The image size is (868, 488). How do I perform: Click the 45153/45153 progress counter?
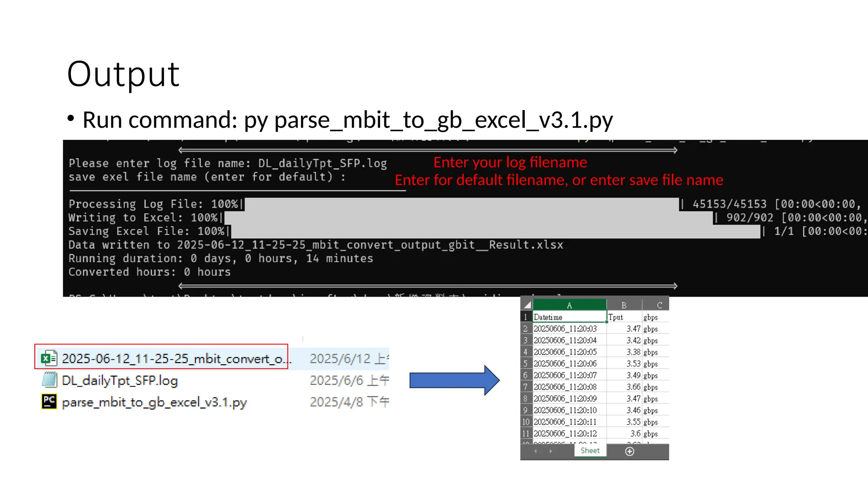pos(729,204)
